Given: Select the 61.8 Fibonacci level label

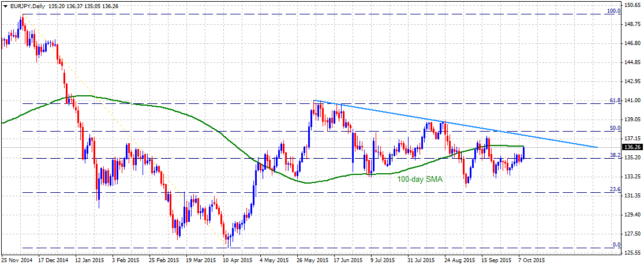Looking at the screenshot, I should 615,100.
